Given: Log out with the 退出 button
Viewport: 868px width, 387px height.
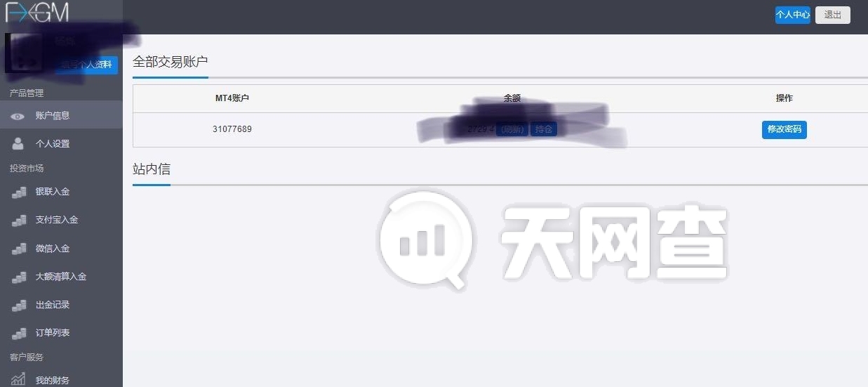Looking at the screenshot, I should (x=833, y=15).
